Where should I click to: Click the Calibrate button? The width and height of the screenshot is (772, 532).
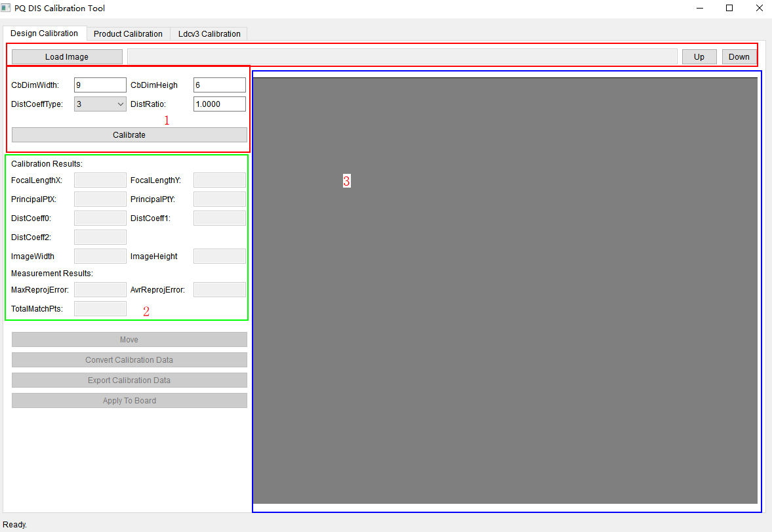[x=129, y=134]
